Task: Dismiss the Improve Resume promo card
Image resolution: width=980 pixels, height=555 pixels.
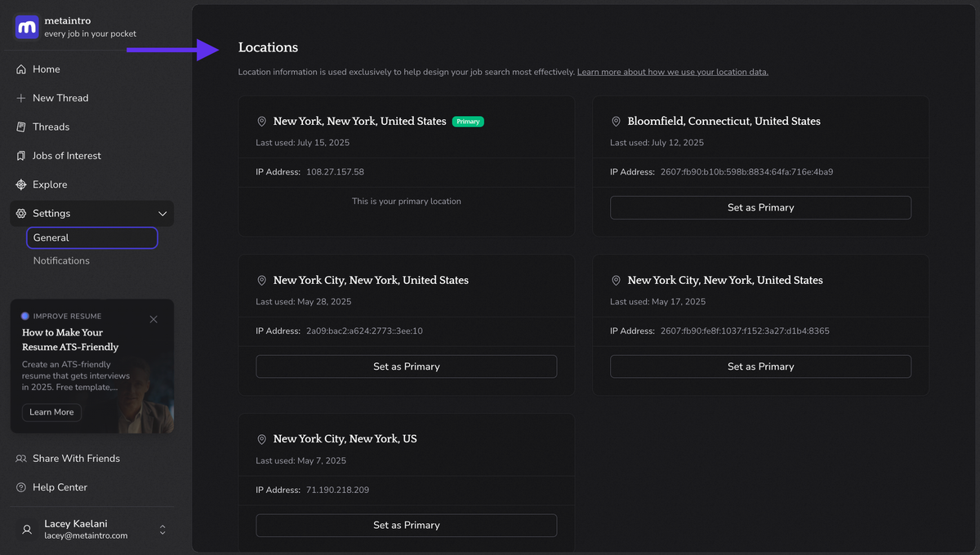Action: point(154,319)
